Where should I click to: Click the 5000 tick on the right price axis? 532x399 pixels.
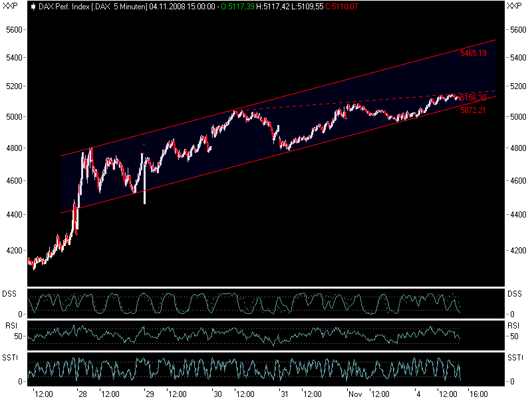(x=519, y=117)
